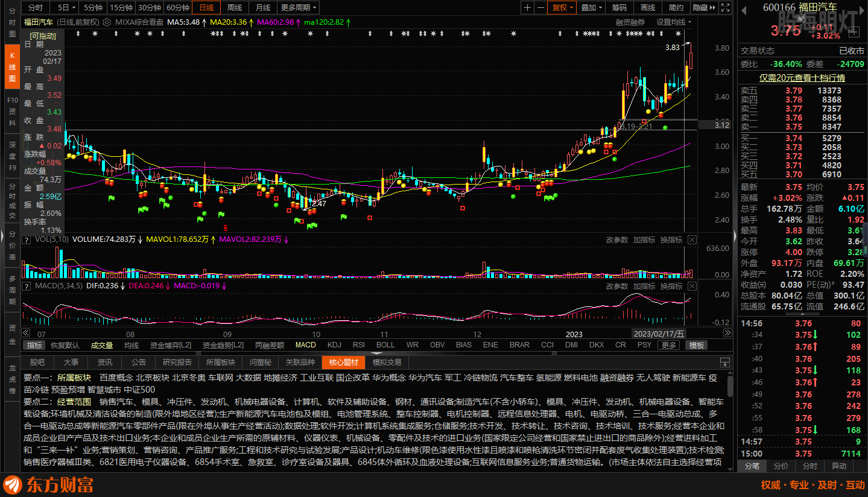Image resolution: width=868 pixels, height=497 pixels.
Task: Click 卖五 price 3.79 row
Action: [x=802, y=90]
